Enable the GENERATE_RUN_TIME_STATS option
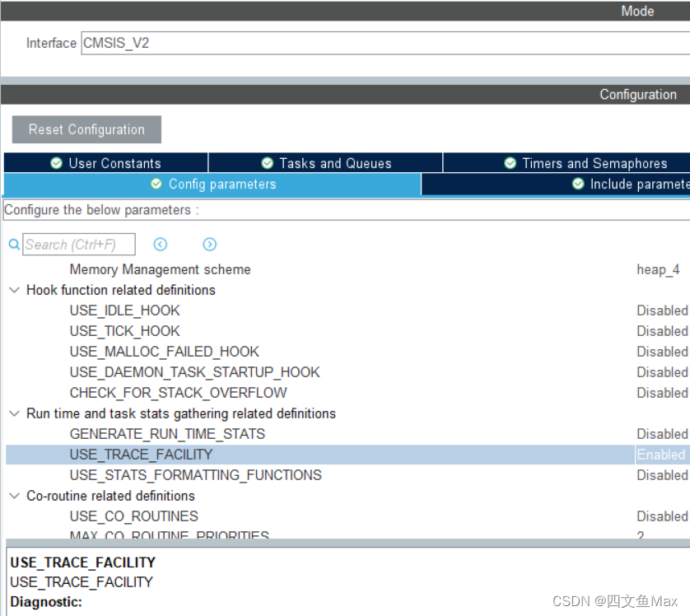 662,433
